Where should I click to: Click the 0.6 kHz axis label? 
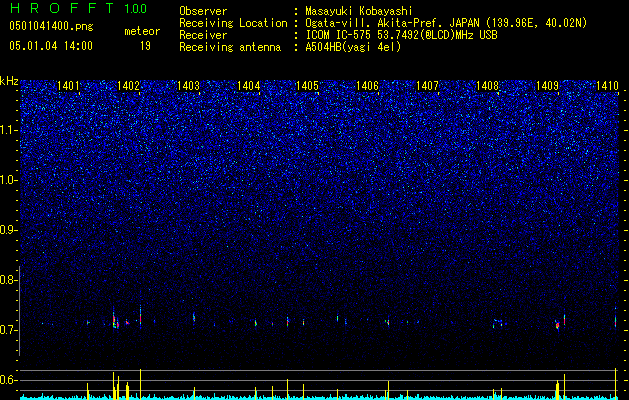(x=8, y=380)
